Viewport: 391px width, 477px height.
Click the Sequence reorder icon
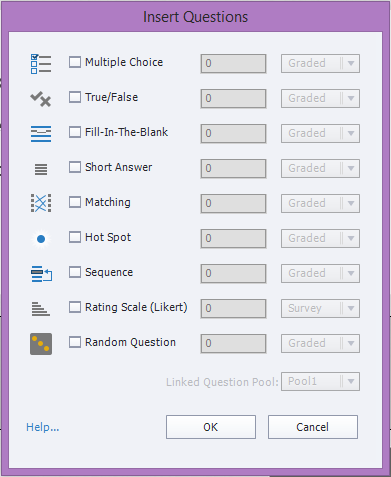[41, 274]
